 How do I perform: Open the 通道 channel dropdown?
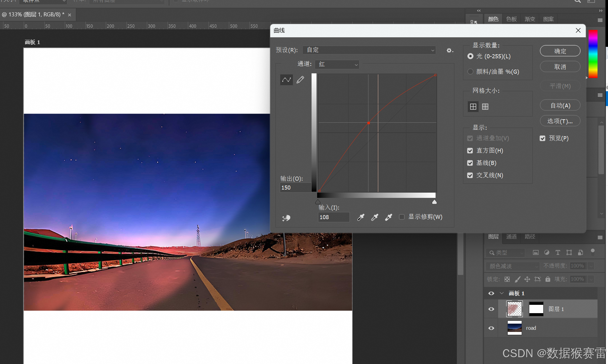pyautogui.click(x=337, y=64)
